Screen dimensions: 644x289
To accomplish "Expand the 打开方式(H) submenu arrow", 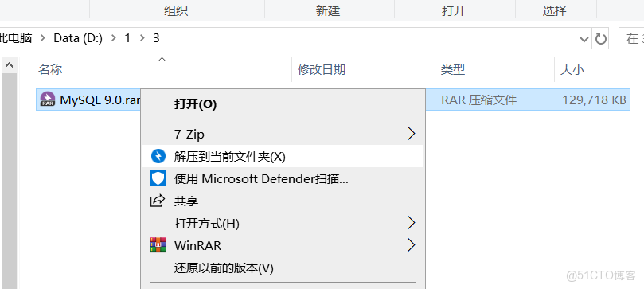I will [411, 223].
